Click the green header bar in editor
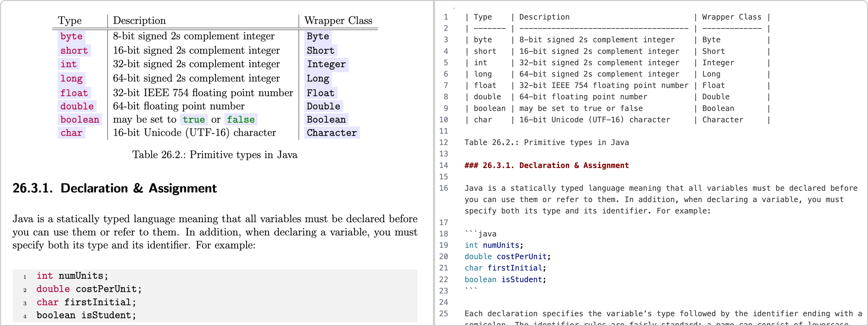This screenshot has height=326, width=868. pos(650,3)
